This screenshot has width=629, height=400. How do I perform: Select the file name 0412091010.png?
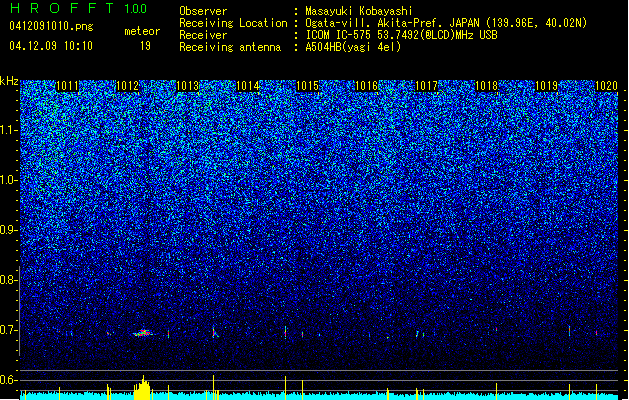click(51, 26)
